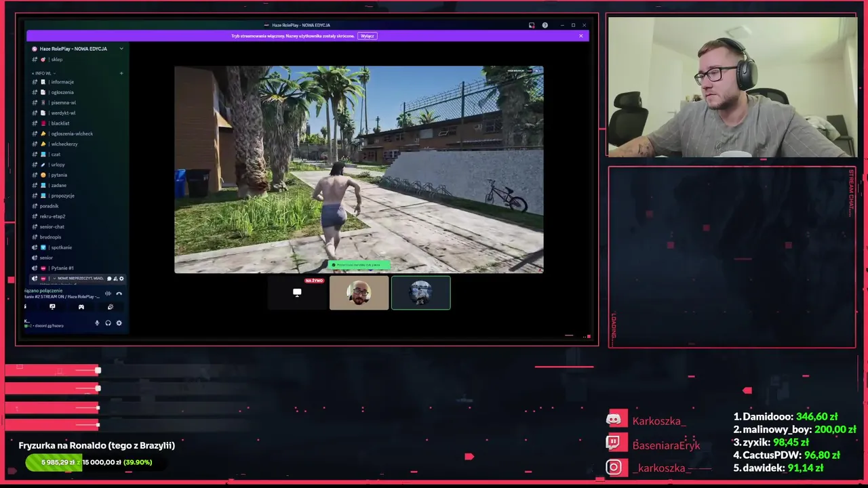The image size is (868, 488).
Task: Click Discord icon beside Karkoszka_
Action: (x=616, y=420)
